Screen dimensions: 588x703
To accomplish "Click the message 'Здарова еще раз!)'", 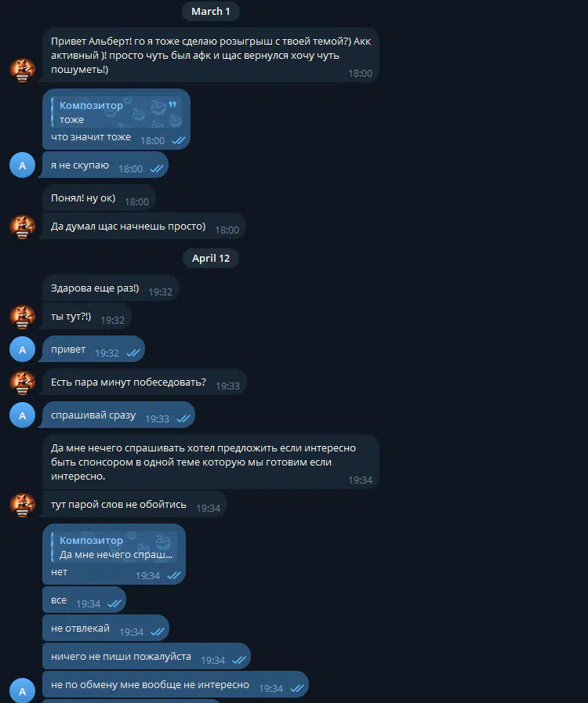I will pos(111,288).
